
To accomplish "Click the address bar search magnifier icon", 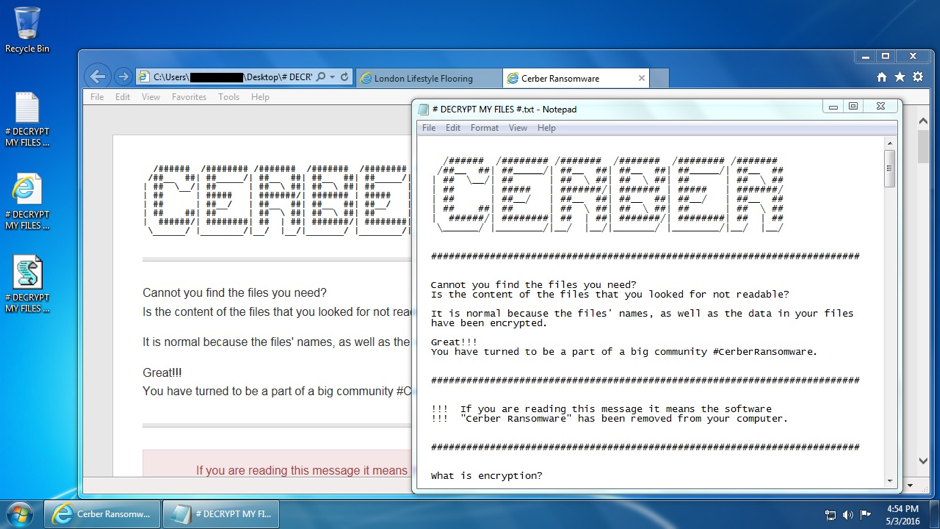I will [321, 77].
